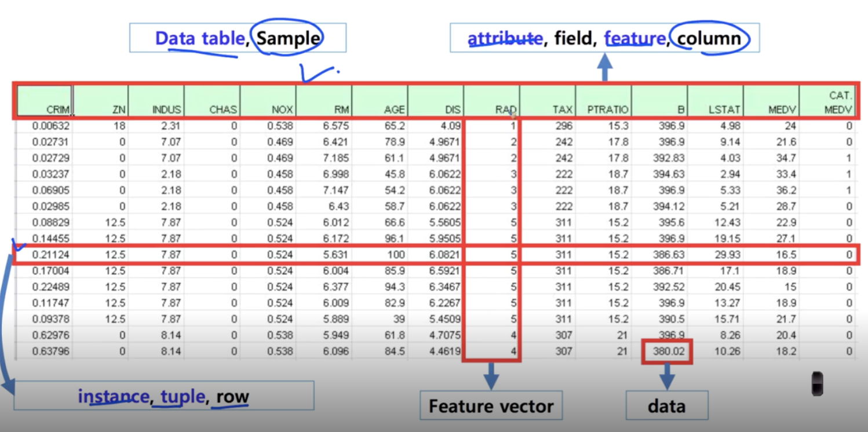Image resolution: width=868 pixels, height=432 pixels.
Task: Click the NOX column header
Action: coord(268,101)
